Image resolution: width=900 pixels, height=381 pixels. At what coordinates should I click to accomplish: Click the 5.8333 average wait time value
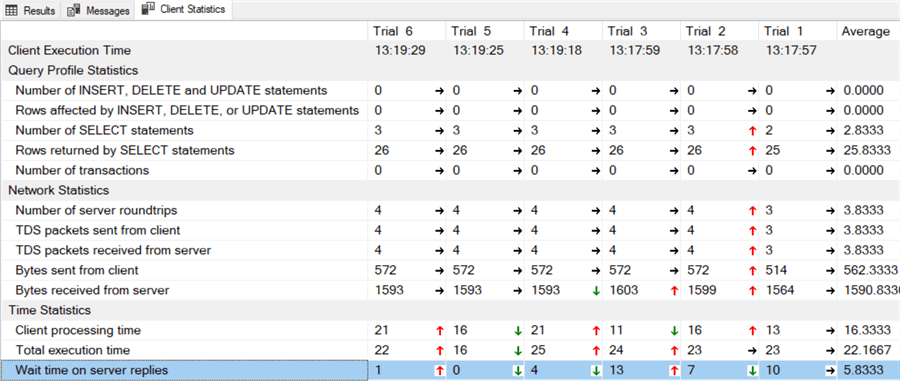point(863,370)
